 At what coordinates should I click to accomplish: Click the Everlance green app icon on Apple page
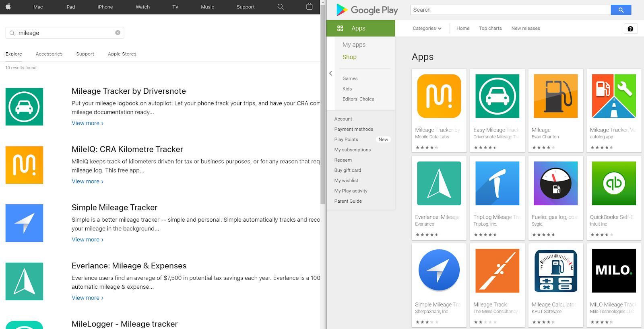click(x=24, y=282)
